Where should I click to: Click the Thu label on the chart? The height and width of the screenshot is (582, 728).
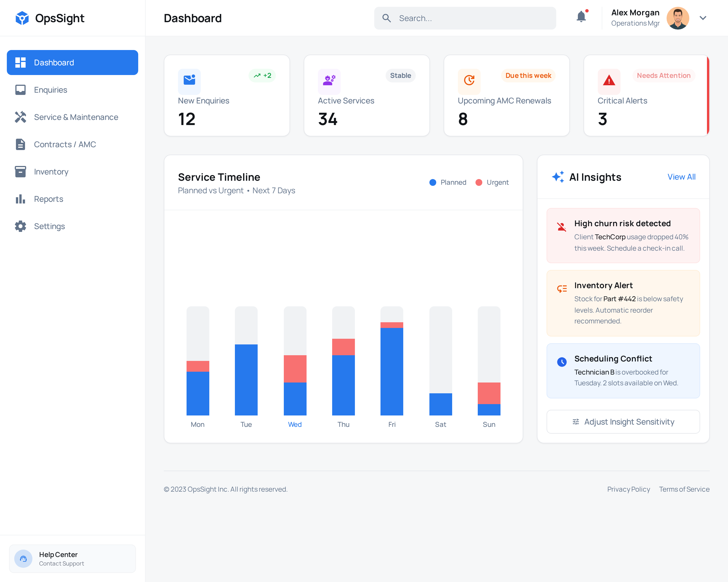pos(344,425)
